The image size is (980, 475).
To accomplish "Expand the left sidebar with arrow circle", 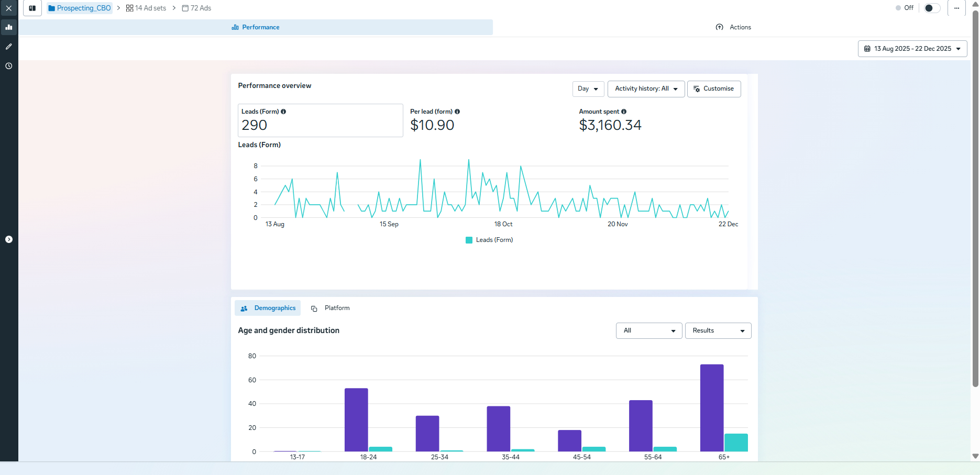I will 9,239.
